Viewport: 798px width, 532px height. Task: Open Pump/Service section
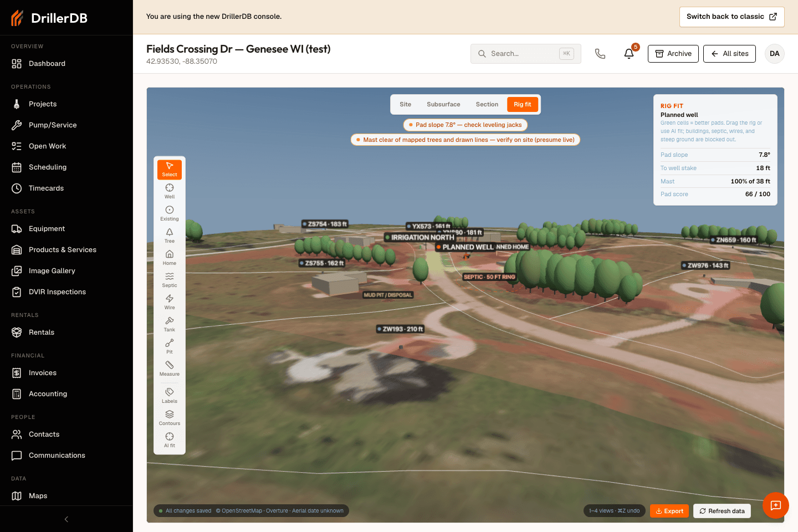tap(66, 125)
